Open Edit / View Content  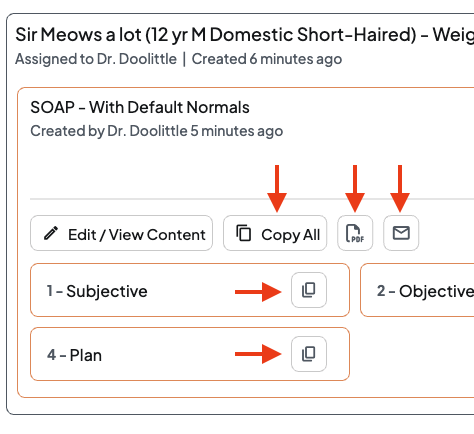[121, 233]
